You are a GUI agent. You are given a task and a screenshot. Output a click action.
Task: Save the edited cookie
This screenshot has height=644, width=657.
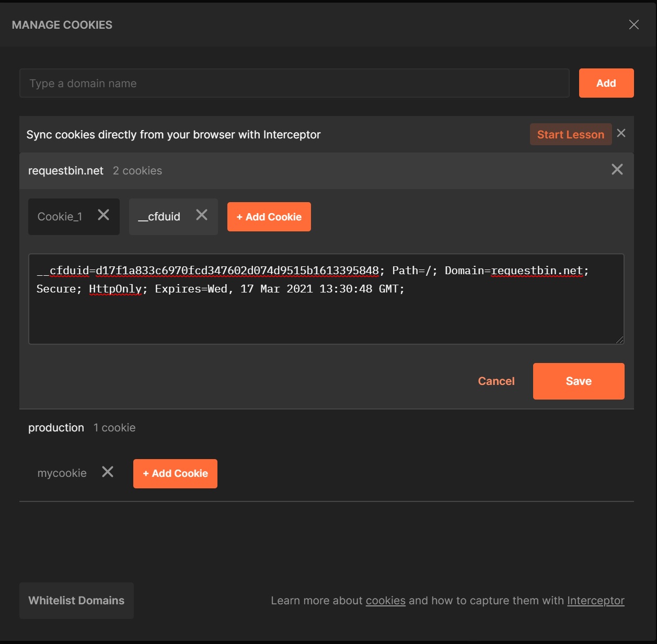(578, 381)
